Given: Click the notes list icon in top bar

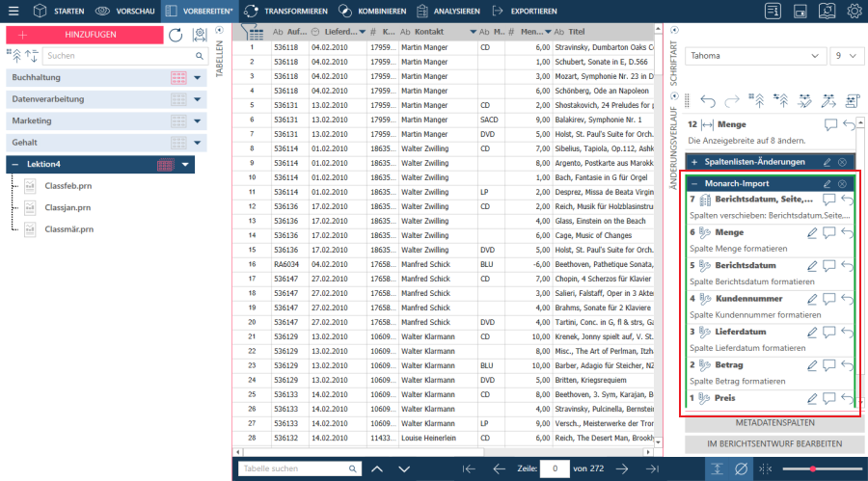Looking at the screenshot, I should [773, 11].
